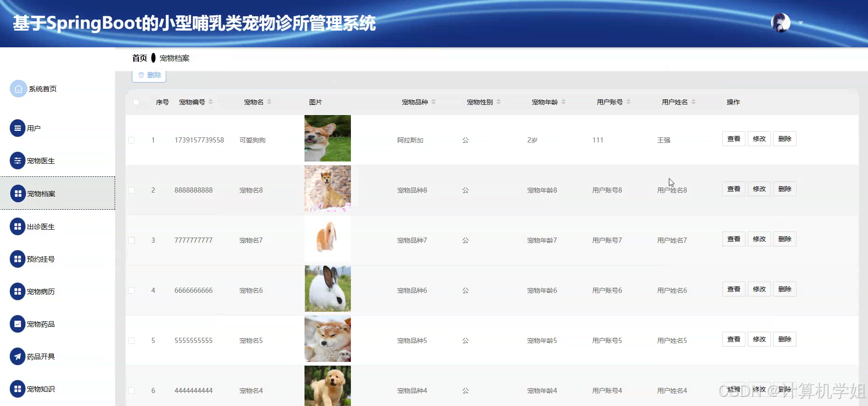Click 删除 for 可爱狗狗 row
Screen dimensions: 868x406
click(785, 139)
